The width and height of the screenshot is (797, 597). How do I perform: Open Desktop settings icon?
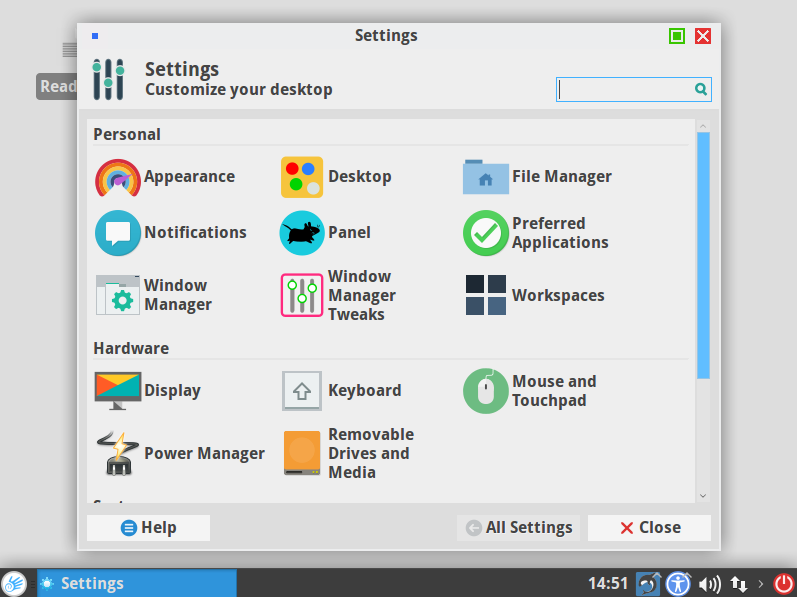click(x=302, y=177)
